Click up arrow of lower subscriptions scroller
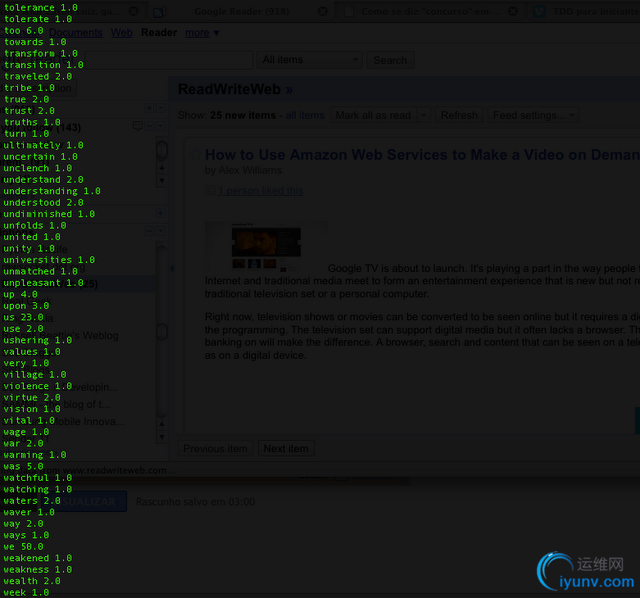The width and height of the screenshot is (640, 598). coord(162,424)
